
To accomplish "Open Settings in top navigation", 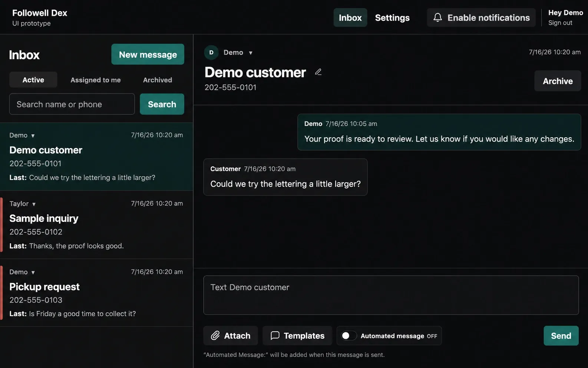I will click(392, 17).
